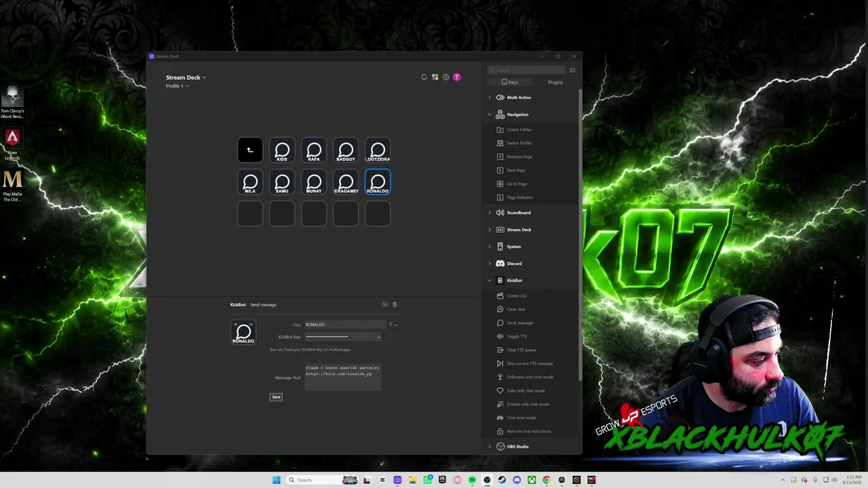Collapse the Navigation category
868x488 pixels.
point(490,115)
